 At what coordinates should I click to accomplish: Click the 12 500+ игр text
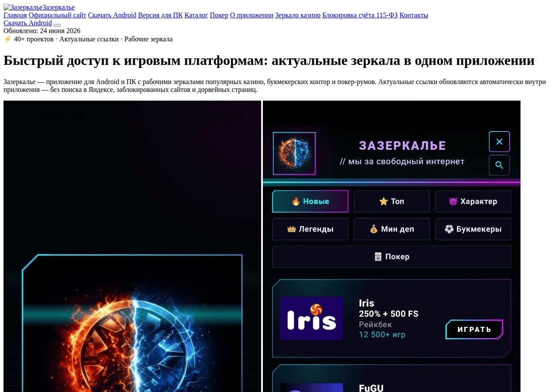pyautogui.click(x=382, y=335)
